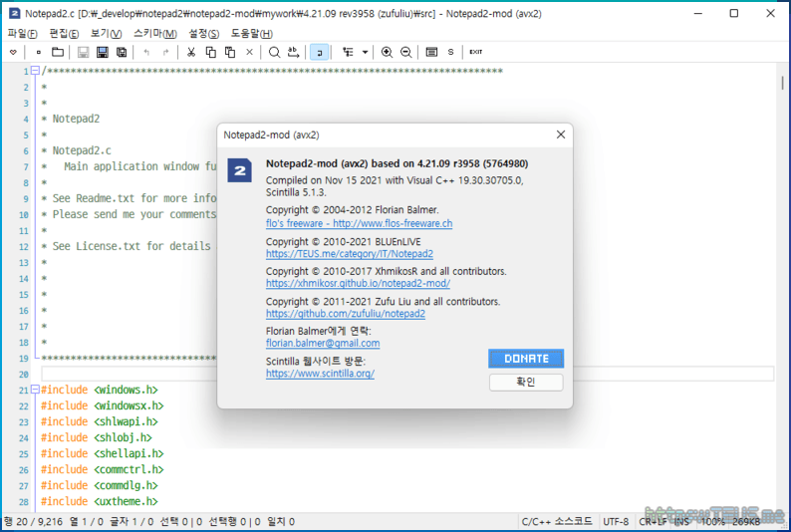Screen dimensions: 791x532
Task: Click the 열 1 / 0 column status
Action: pos(87,521)
